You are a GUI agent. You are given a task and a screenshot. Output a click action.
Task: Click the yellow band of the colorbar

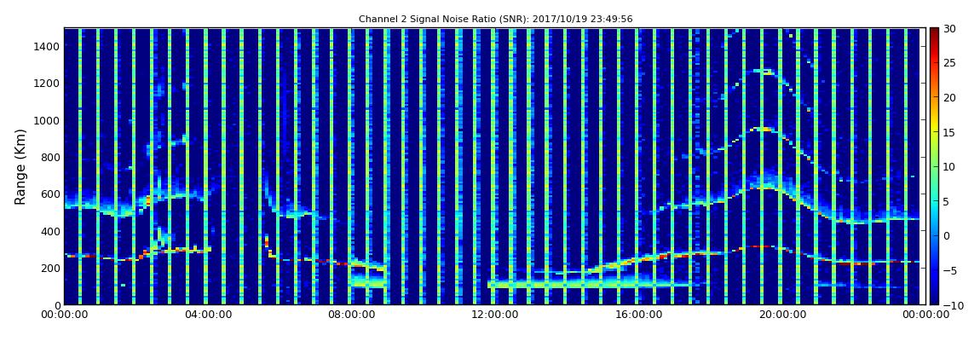pos(934,125)
